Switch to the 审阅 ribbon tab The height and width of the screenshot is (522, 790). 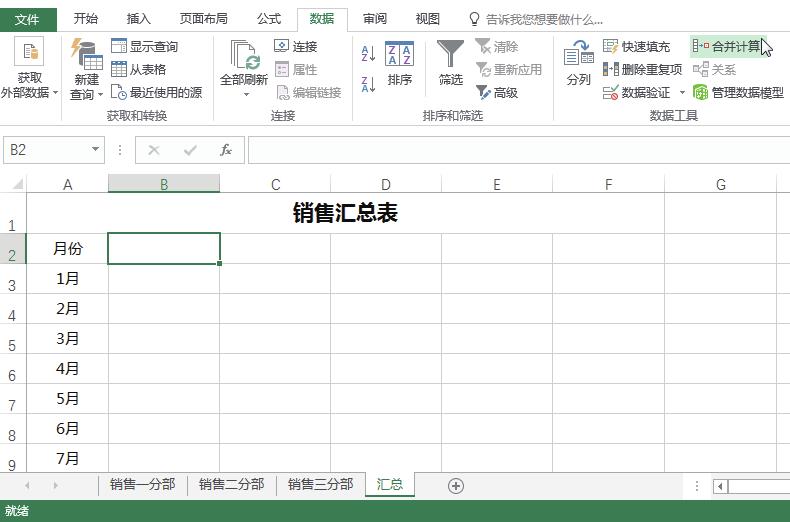(375, 19)
